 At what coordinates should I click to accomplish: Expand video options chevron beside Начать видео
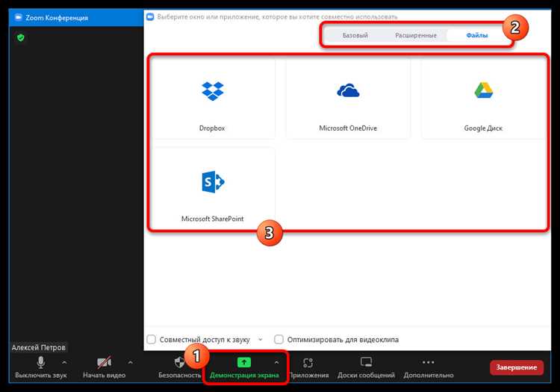[131, 362]
